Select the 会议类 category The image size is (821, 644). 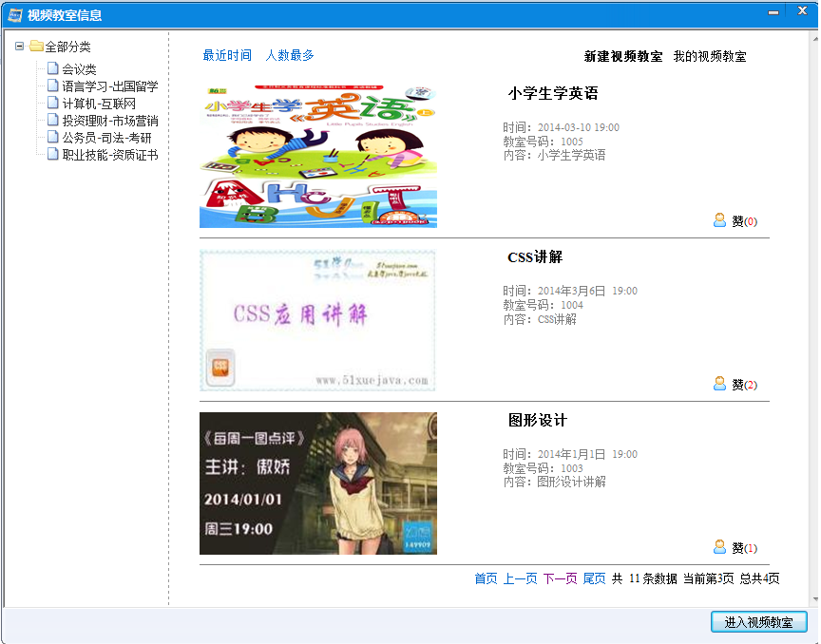(79, 69)
